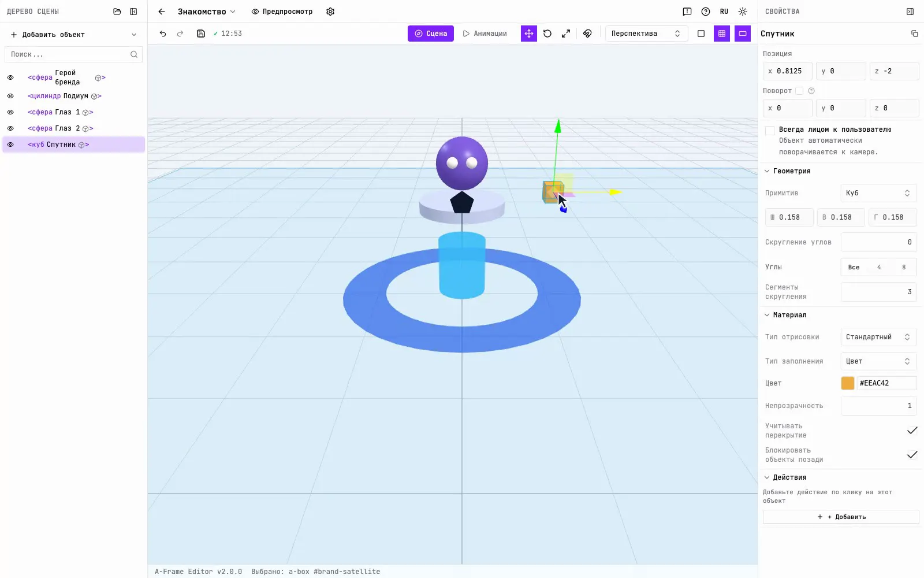Toggle the grid display icon

tap(722, 34)
